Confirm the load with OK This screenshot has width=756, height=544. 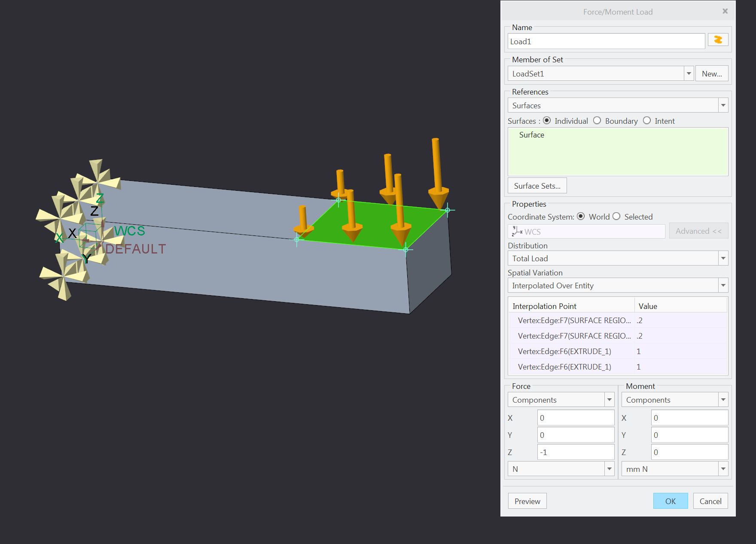coord(670,501)
